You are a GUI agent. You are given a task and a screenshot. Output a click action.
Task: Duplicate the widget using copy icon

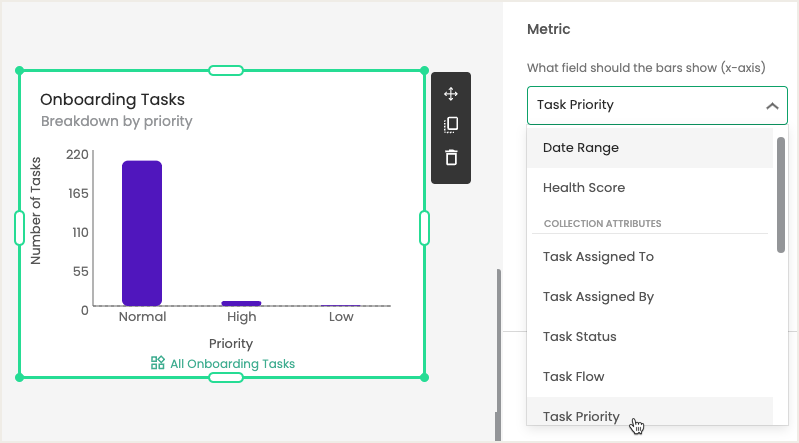click(x=451, y=125)
